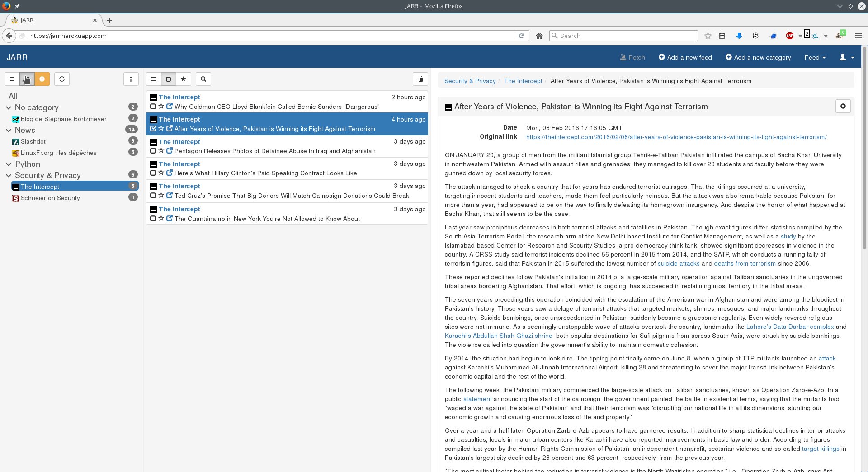Collapse the No category group
The height and width of the screenshot is (472, 868).
[9, 107]
